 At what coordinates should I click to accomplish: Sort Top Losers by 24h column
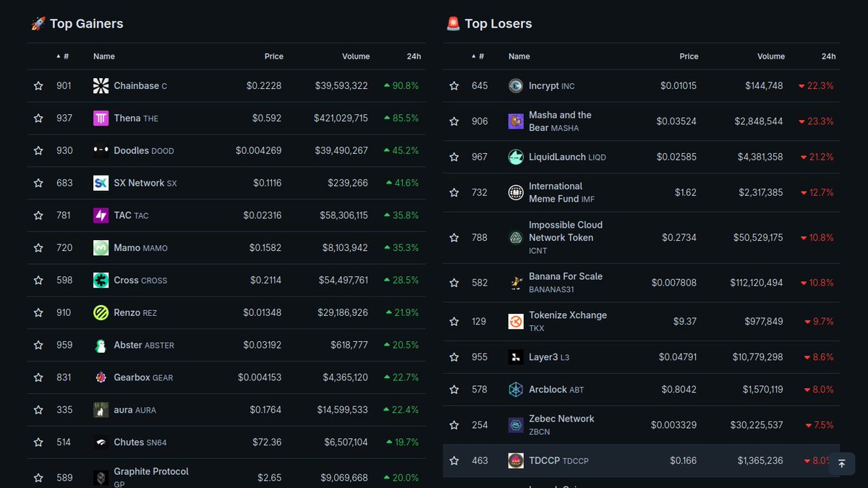829,56
